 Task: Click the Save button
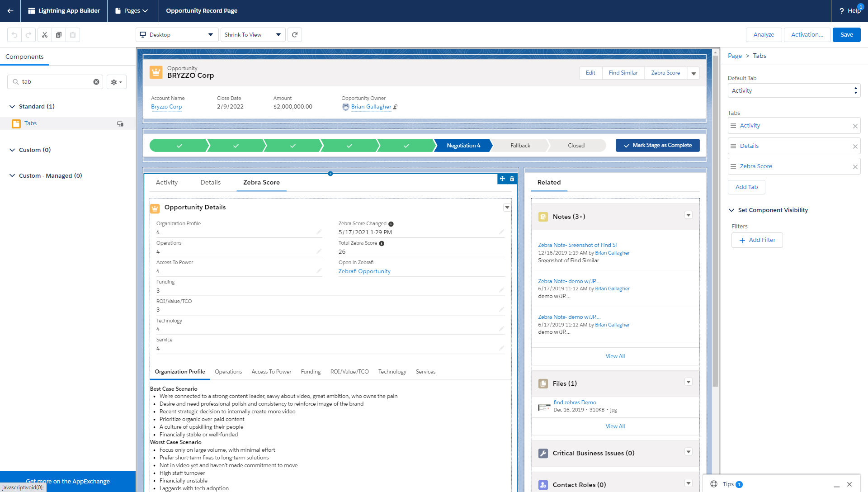point(846,35)
